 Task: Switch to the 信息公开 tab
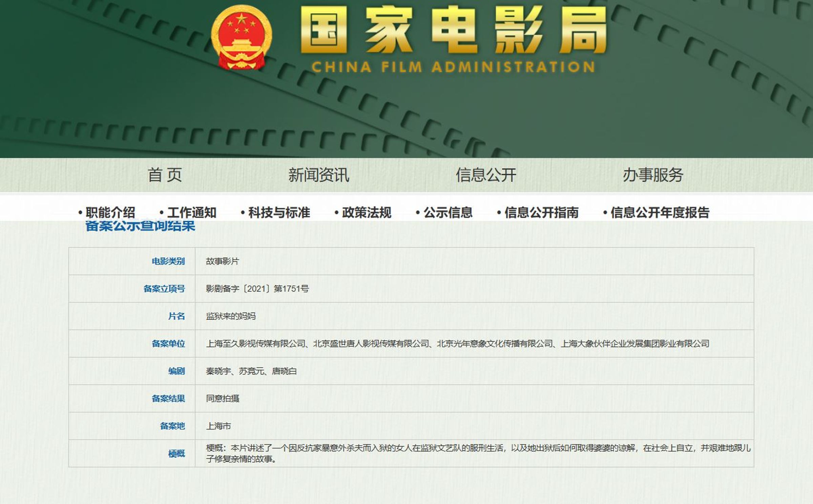pyautogui.click(x=486, y=175)
